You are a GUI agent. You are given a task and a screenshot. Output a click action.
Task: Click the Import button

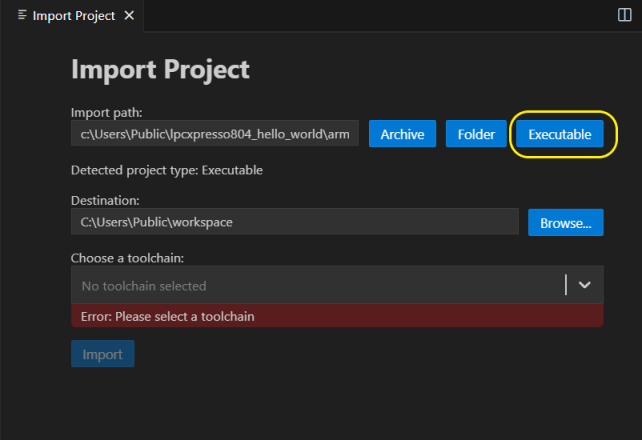(103, 354)
